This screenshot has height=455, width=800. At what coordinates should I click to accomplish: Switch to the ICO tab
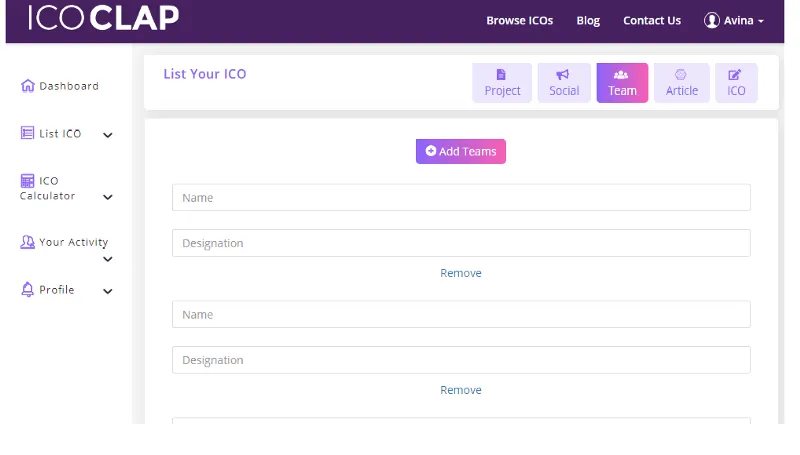pos(736,83)
